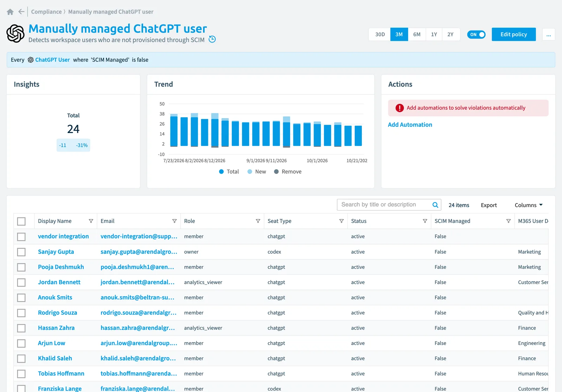Open the SCIM Managed column filter

509,221
